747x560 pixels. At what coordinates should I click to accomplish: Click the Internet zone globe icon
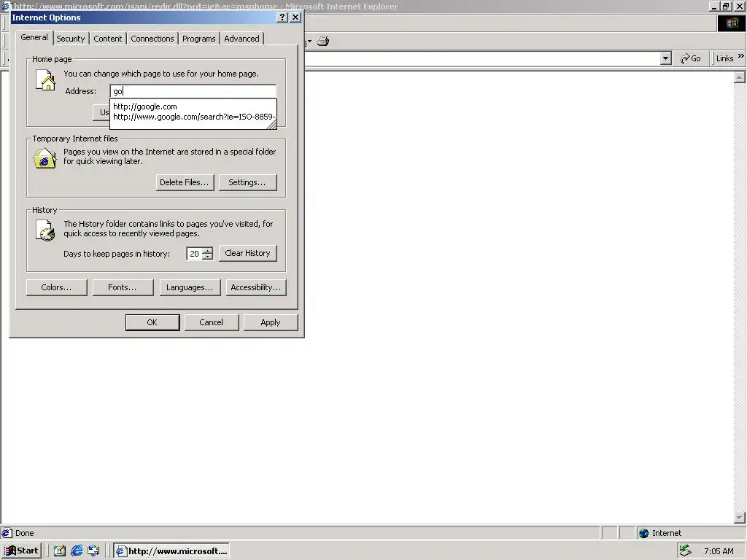click(643, 533)
